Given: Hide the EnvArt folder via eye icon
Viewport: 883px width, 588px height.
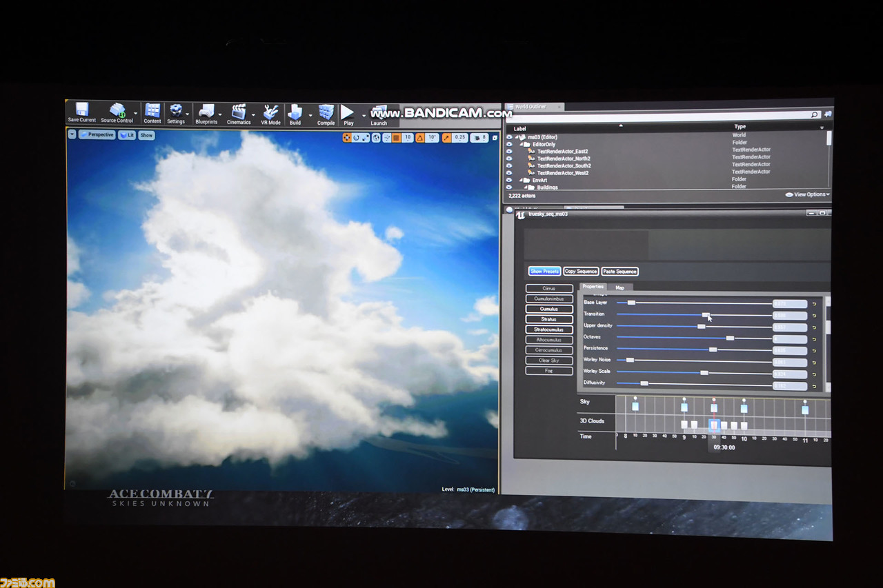Looking at the screenshot, I should (510, 180).
